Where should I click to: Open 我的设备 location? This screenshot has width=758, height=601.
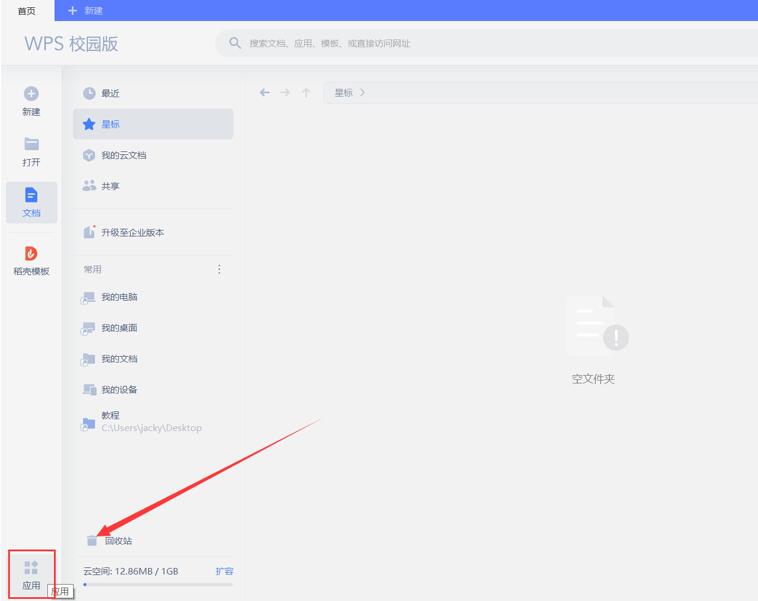153,390
